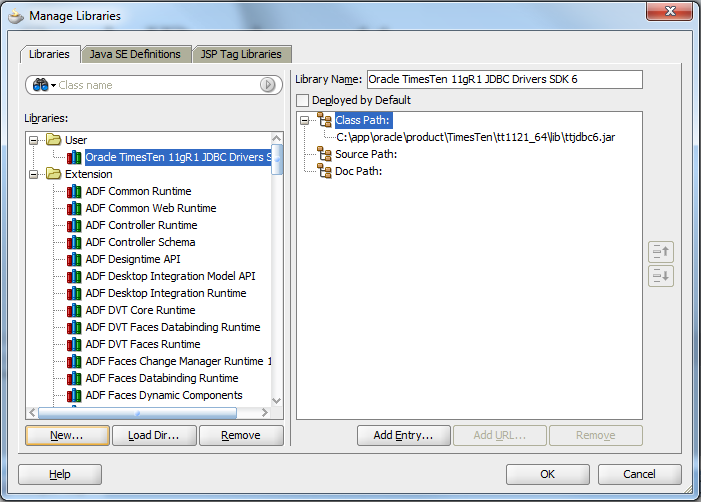Image resolution: width=701 pixels, height=502 pixels.
Task: Switch to the JSP Tag Libraries tab
Action: [x=241, y=55]
